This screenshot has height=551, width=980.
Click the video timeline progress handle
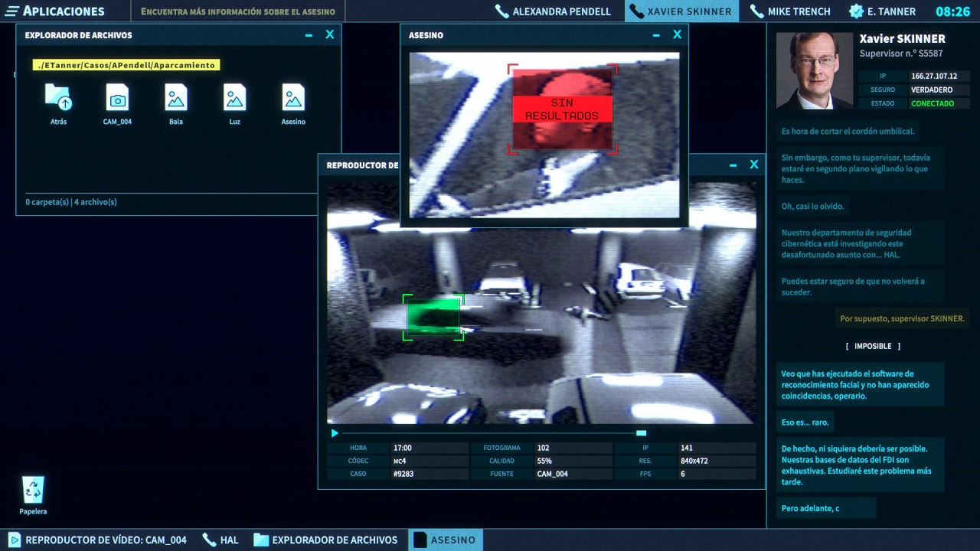pyautogui.click(x=642, y=433)
